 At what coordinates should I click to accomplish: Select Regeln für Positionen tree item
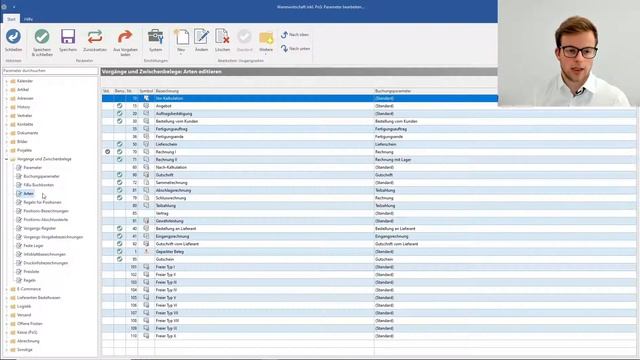pos(42,202)
